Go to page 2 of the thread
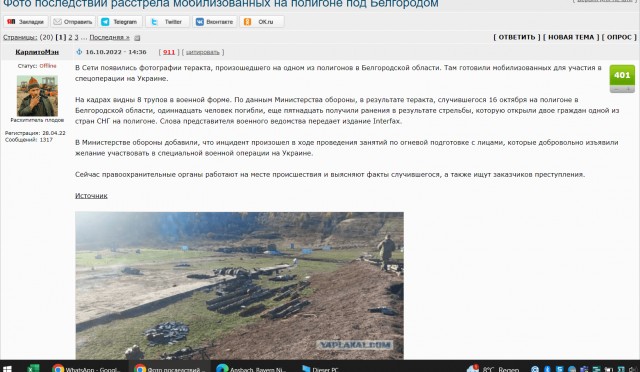This screenshot has height=372, width=640. (70, 37)
